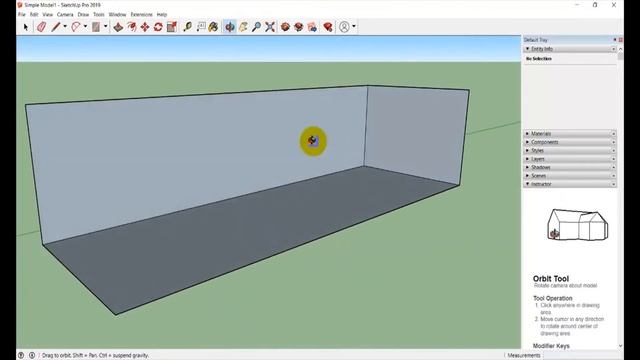Choose the Select arrow tool
The width and height of the screenshot is (640, 360).
coord(26,27)
